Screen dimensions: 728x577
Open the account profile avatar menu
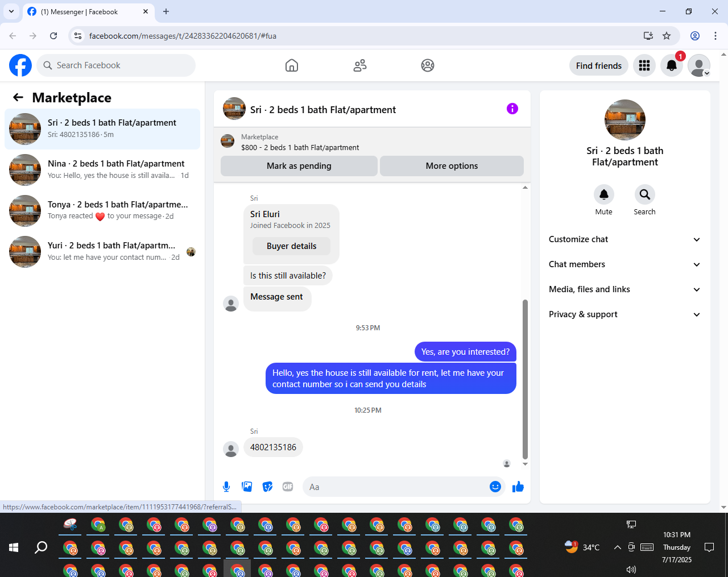(699, 65)
